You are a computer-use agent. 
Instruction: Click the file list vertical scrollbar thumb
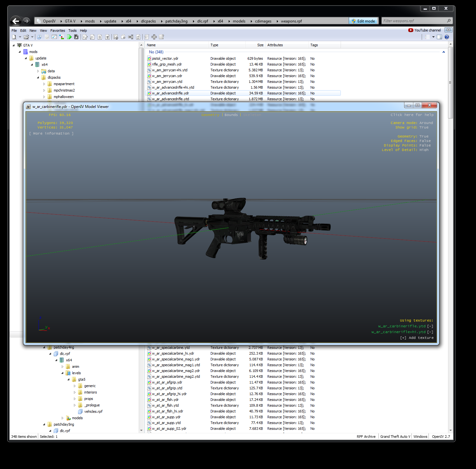click(x=451, y=83)
